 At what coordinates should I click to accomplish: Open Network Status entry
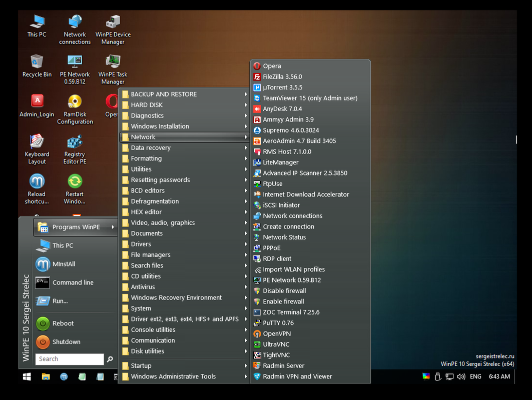point(310,237)
